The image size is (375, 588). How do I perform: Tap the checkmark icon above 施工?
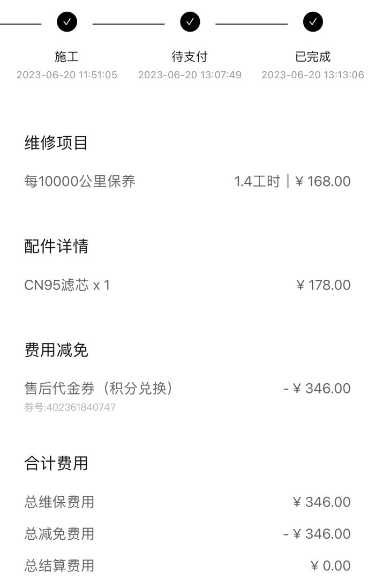click(67, 22)
